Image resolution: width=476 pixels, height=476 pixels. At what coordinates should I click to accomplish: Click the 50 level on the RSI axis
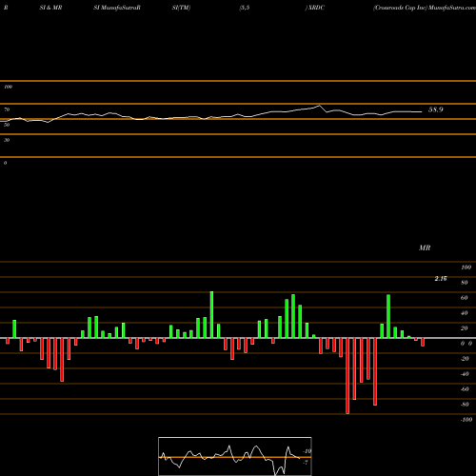coord(7,125)
